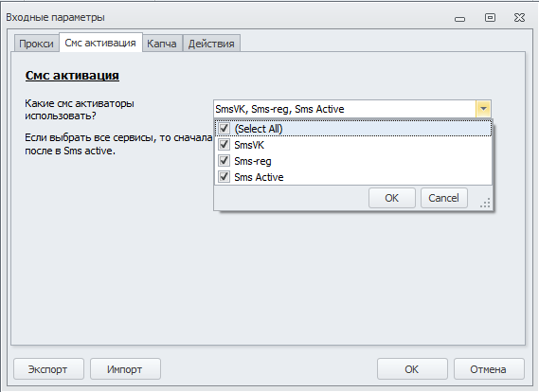Select the Смс активация tab

click(x=100, y=43)
